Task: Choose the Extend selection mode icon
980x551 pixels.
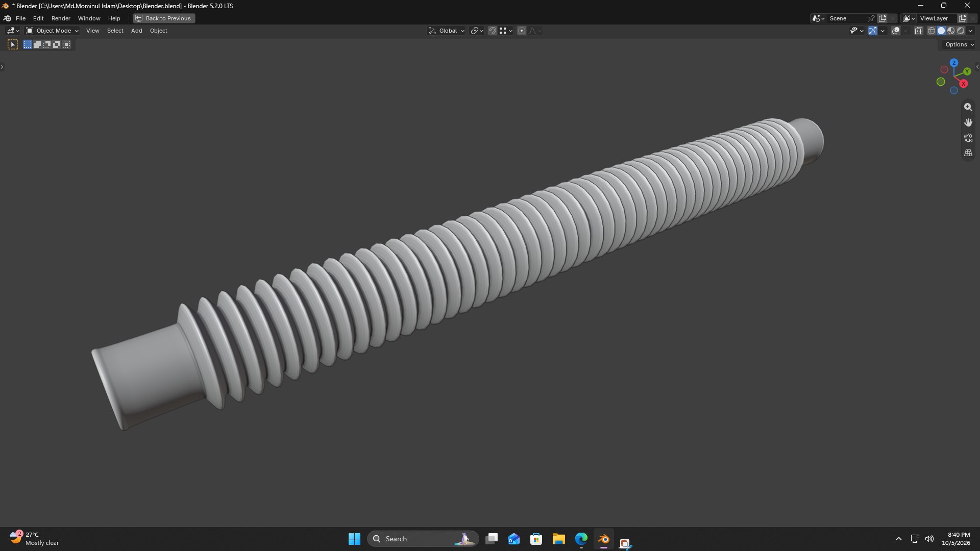Action: pyautogui.click(x=37, y=45)
